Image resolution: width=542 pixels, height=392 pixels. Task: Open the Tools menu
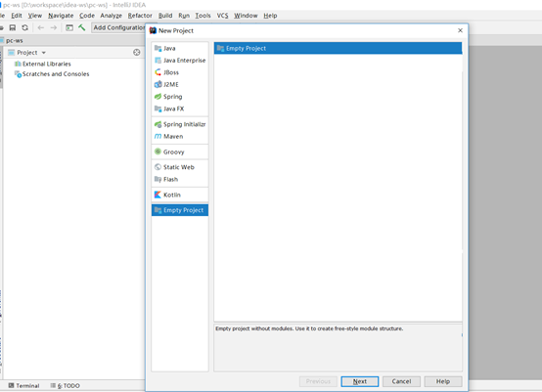(x=203, y=16)
